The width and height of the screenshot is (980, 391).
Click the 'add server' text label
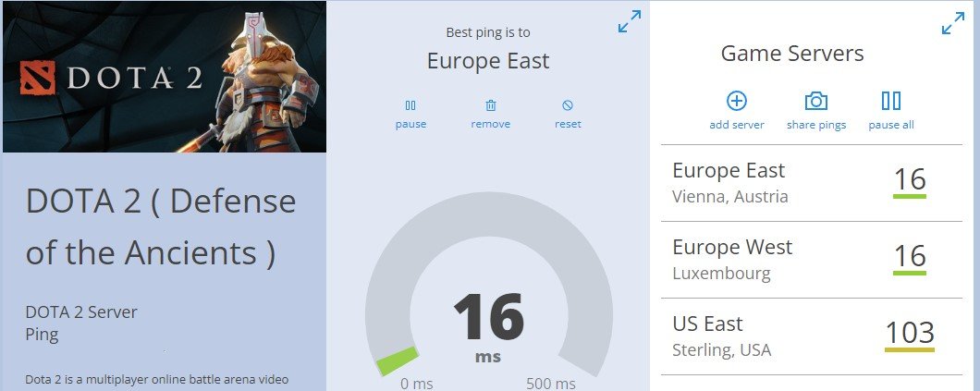tap(737, 125)
